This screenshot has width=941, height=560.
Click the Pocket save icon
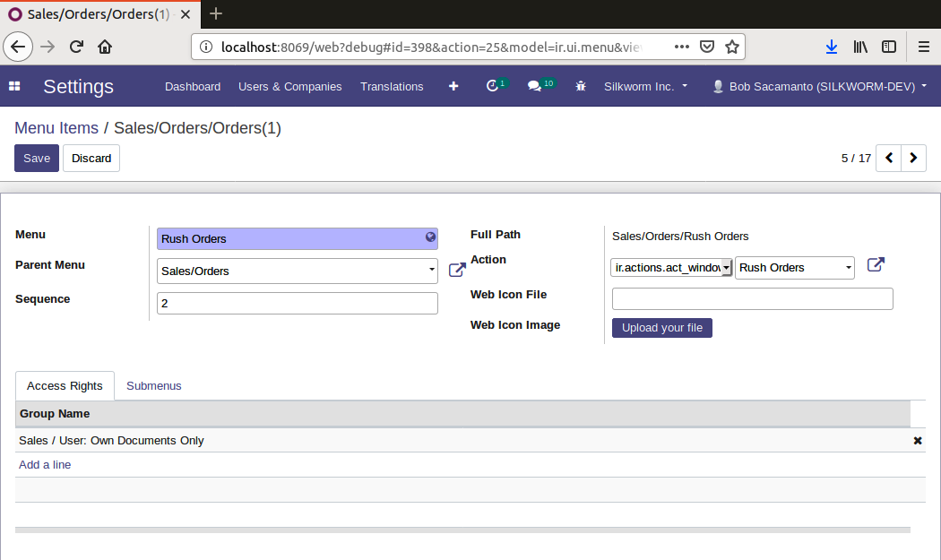[707, 47]
